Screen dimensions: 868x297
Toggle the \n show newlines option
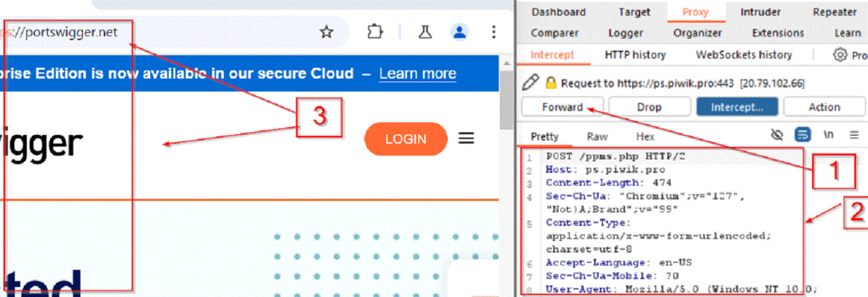(x=828, y=135)
